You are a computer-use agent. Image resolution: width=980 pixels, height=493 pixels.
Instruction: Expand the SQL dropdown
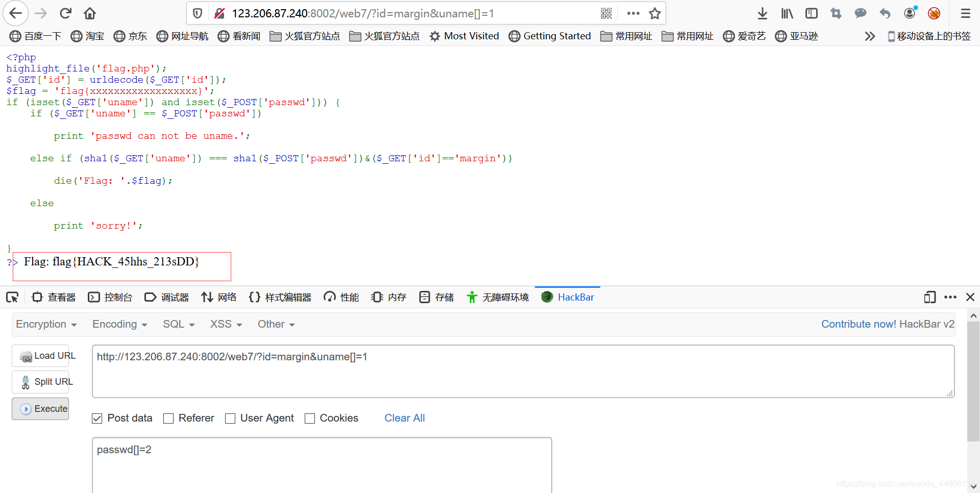coord(179,324)
